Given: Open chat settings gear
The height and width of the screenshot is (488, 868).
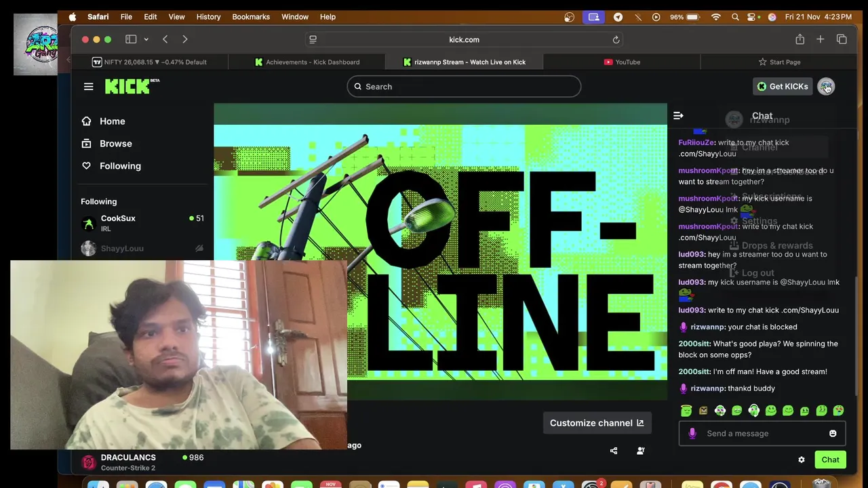Looking at the screenshot, I should [802, 460].
